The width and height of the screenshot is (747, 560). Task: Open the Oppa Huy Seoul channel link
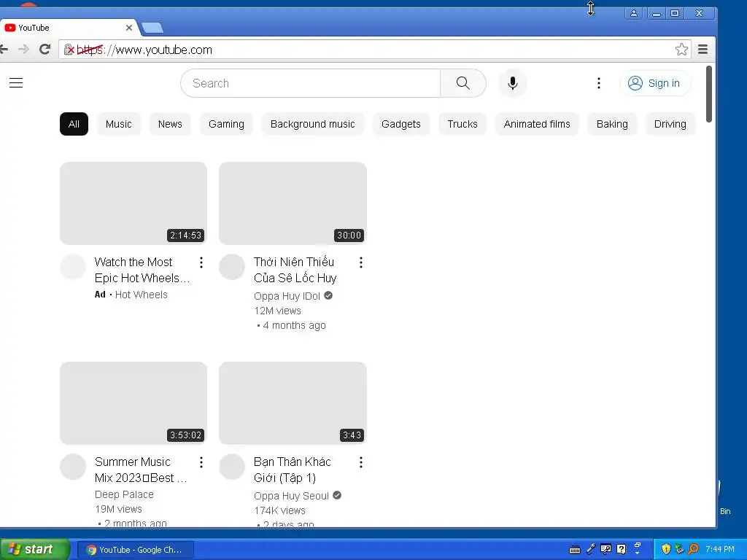[291, 496]
